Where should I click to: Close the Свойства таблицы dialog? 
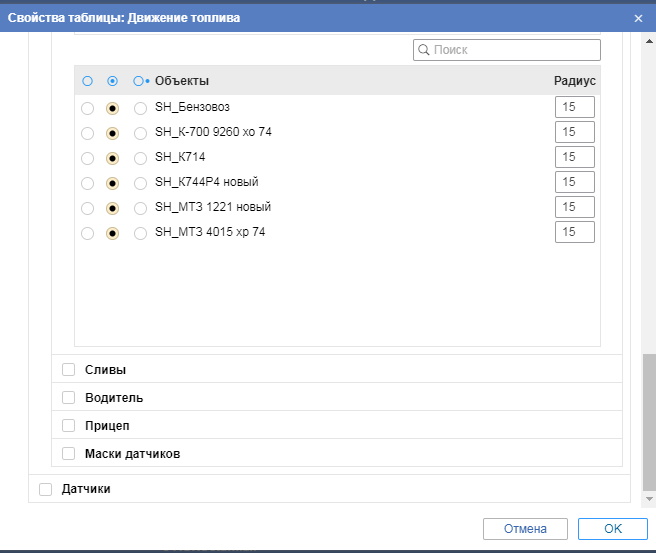(638, 18)
